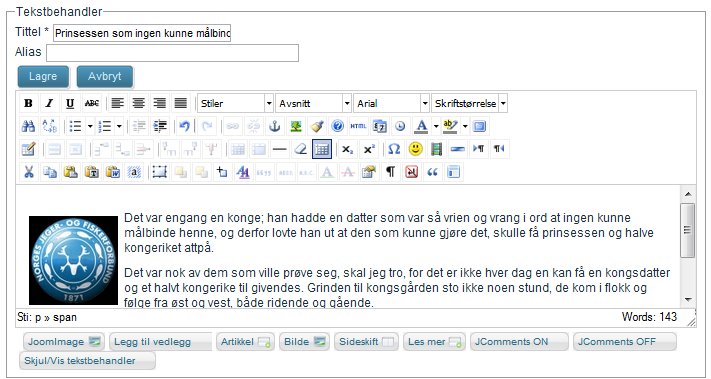Viewport: 711px width, 379px height.
Task: Expand numbered list style options
Action: click(x=119, y=126)
